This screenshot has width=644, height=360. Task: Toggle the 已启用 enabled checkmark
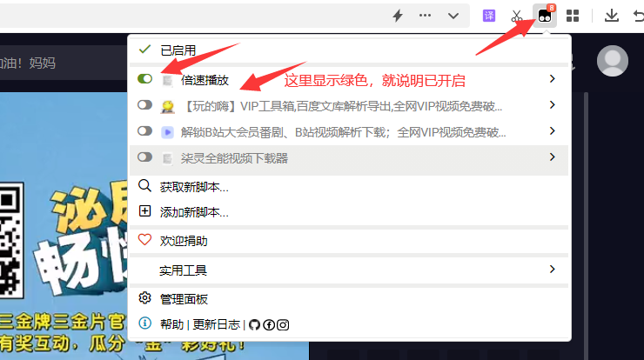(144, 50)
